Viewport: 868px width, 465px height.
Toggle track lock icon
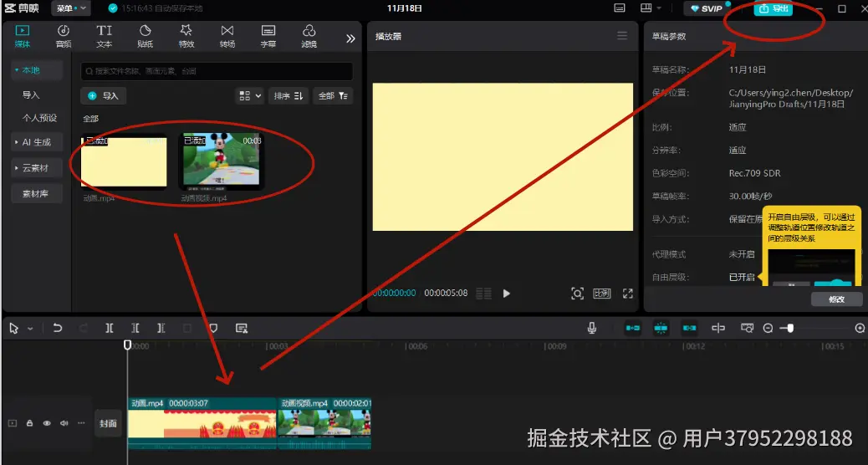tap(30, 423)
